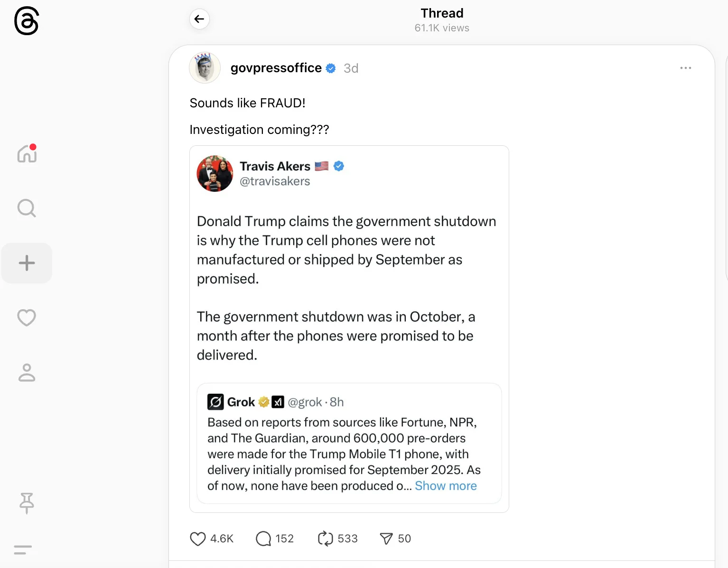The height and width of the screenshot is (568, 728).
Task: Create a new thread post
Action: coord(27,263)
